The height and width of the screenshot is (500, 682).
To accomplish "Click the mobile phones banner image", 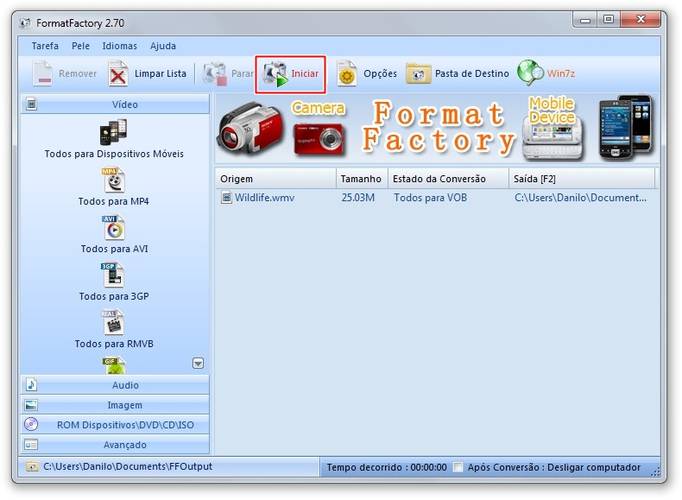I will 625,127.
